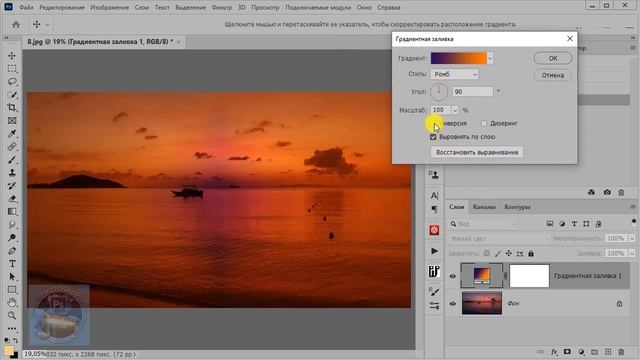This screenshot has height=360, width=640.
Task: Select the Dodge tool
Action: point(12,238)
